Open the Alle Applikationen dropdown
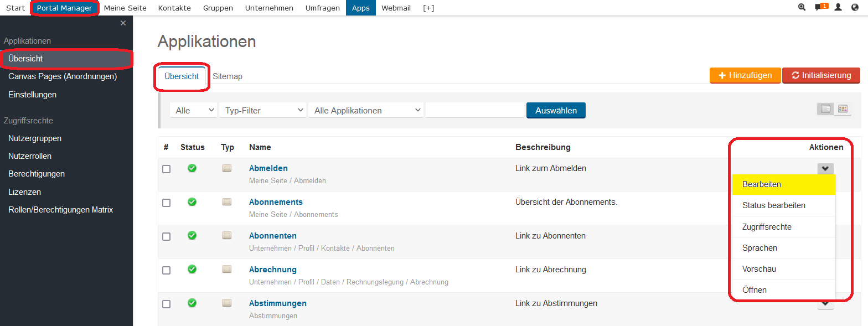Image resolution: width=868 pixels, height=326 pixels. (366, 110)
